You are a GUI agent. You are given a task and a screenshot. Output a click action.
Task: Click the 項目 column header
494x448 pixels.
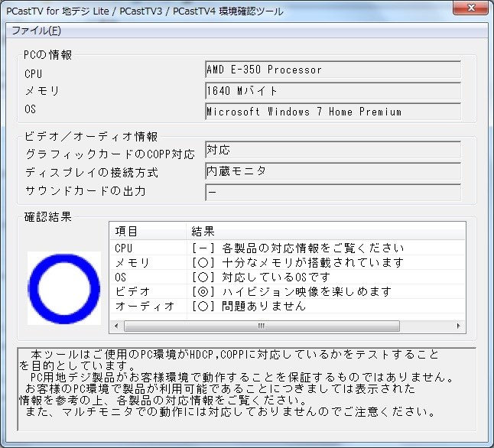tap(148, 231)
